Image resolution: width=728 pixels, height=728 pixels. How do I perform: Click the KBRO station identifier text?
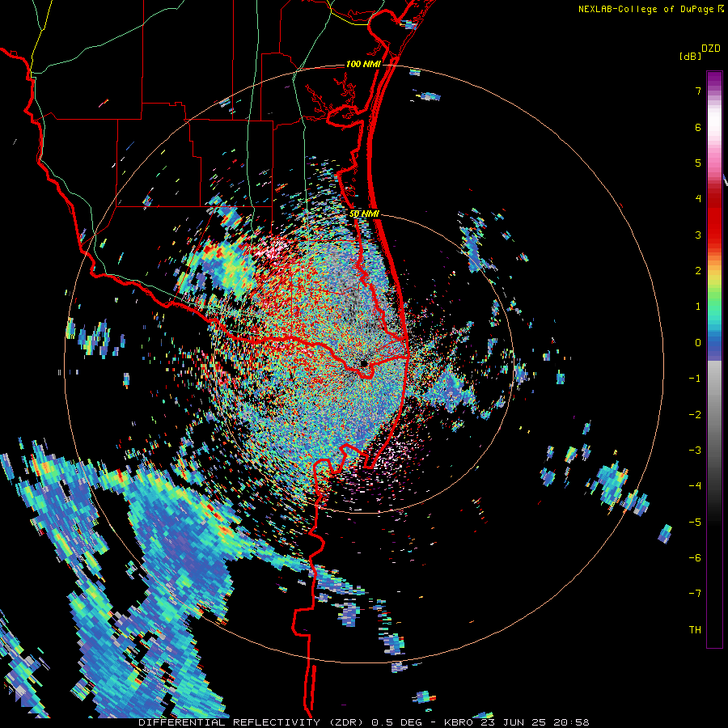pyautogui.click(x=459, y=722)
